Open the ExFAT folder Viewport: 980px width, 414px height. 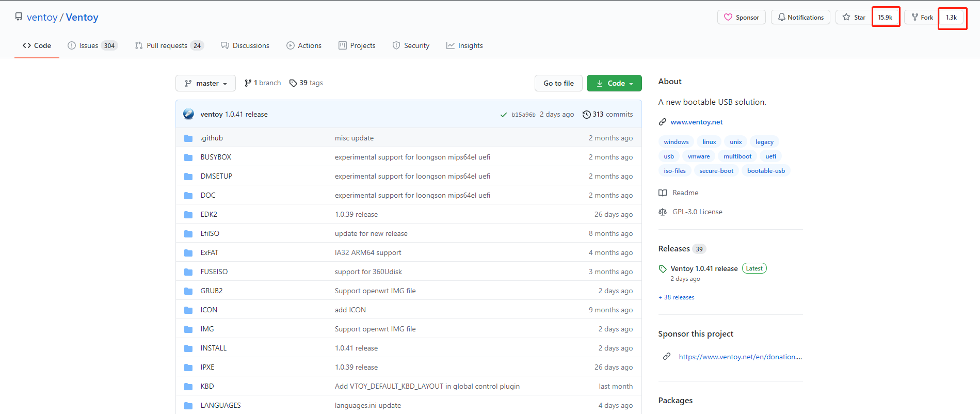210,252
